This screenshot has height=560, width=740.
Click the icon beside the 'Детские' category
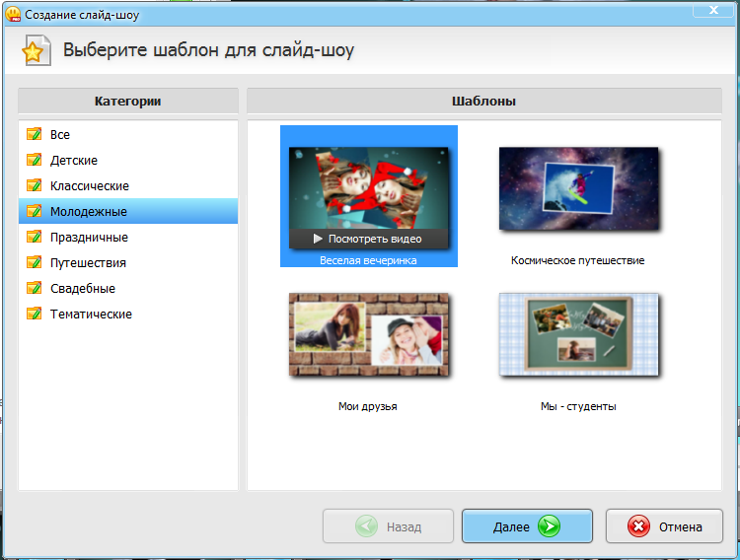pyautogui.click(x=34, y=160)
